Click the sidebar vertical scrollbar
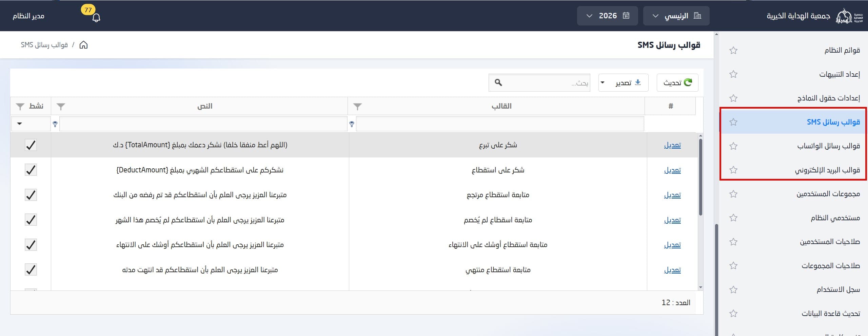The width and height of the screenshot is (868, 336). point(716,280)
